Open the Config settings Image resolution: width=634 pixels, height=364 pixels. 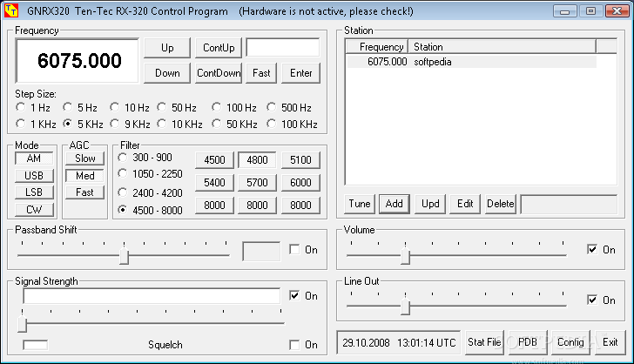coord(570,342)
